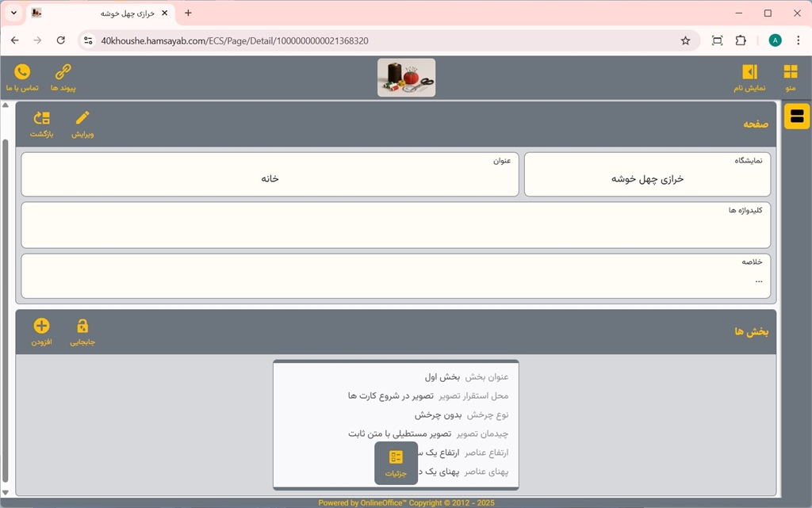The height and width of the screenshot is (508, 812).
Task: Click the تماس با ما phone icon
Action: pyautogui.click(x=22, y=73)
